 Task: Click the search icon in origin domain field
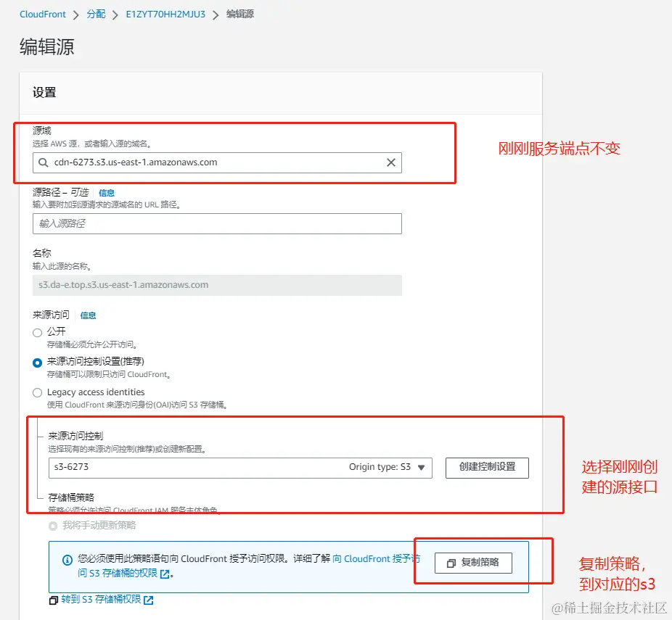pos(44,162)
